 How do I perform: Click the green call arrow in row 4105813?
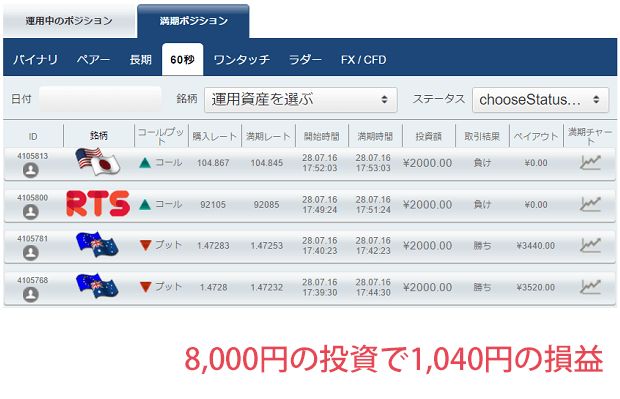point(145,163)
